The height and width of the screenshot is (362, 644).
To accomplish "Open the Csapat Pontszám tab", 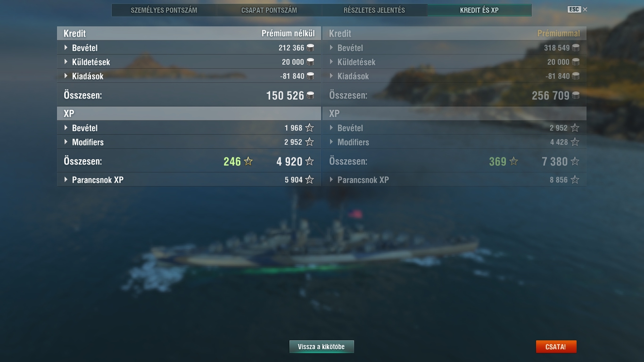I will [269, 10].
